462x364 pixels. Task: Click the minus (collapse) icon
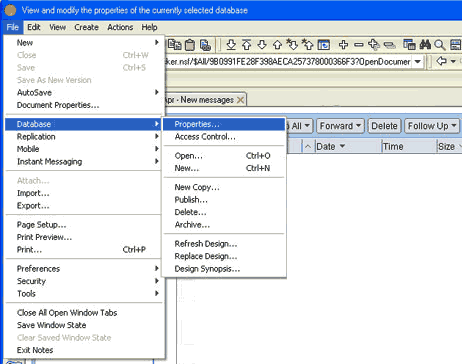point(359,44)
